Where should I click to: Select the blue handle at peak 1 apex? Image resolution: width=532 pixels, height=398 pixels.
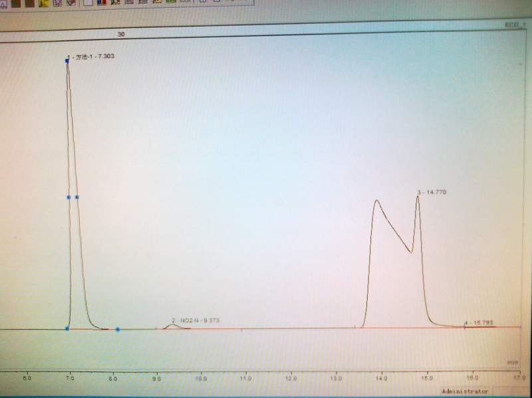[x=67, y=61]
